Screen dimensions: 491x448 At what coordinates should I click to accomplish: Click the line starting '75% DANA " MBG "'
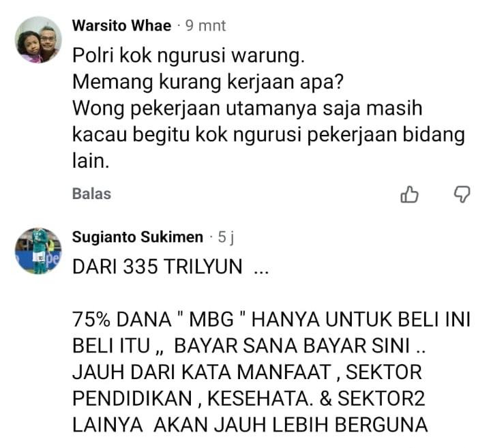click(x=271, y=320)
